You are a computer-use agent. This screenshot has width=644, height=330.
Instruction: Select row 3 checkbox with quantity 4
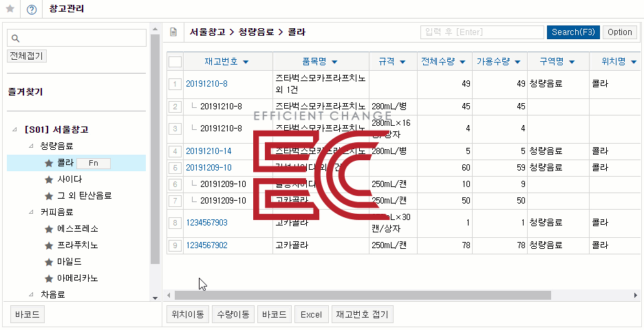(175, 129)
